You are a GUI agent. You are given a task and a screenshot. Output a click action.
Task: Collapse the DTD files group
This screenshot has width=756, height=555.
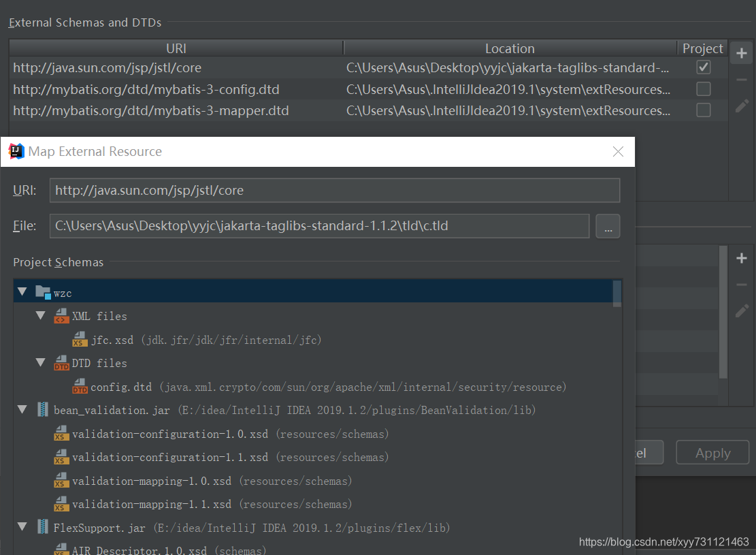pyautogui.click(x=41, y=362)
